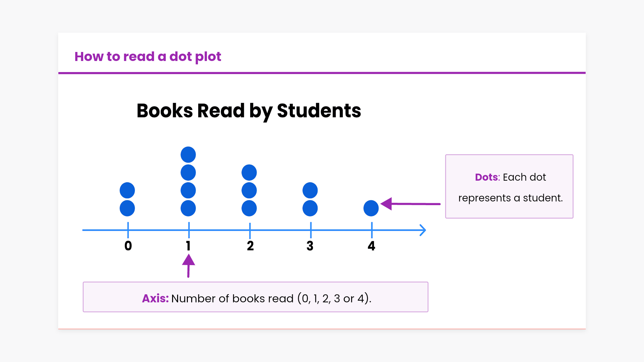This screenshot has height=362, width=644.
Task: Click the axis label 1
Action: [x=189, y=246]
